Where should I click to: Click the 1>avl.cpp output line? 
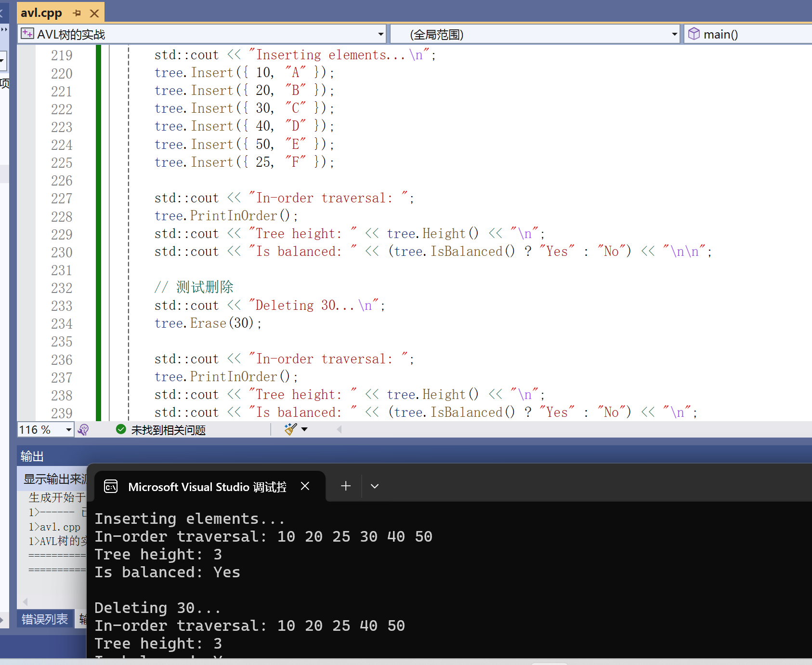54,527
